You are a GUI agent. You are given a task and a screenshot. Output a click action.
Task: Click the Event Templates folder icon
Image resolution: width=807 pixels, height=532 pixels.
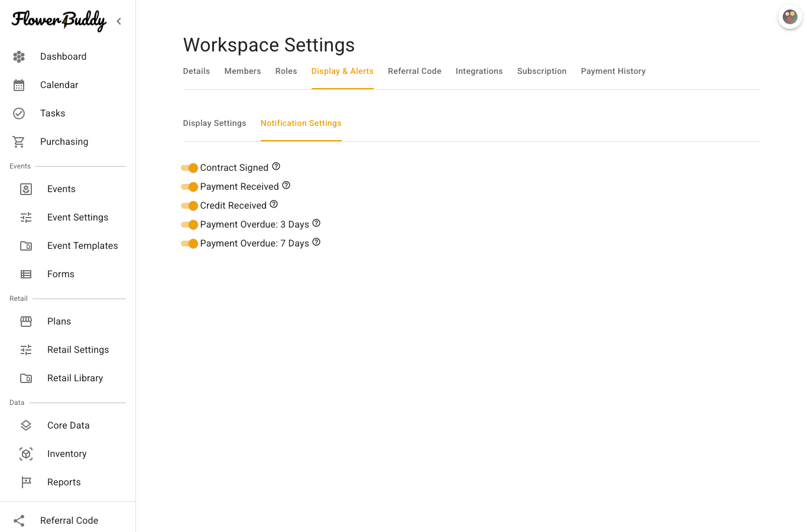(x=26, y=246)
